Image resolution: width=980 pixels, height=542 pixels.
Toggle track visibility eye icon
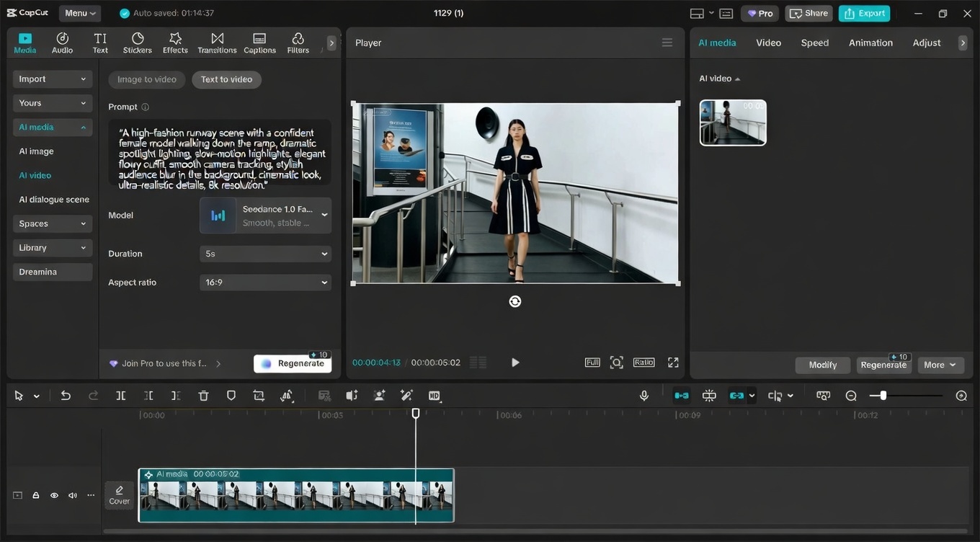click(x=54, y=495)
